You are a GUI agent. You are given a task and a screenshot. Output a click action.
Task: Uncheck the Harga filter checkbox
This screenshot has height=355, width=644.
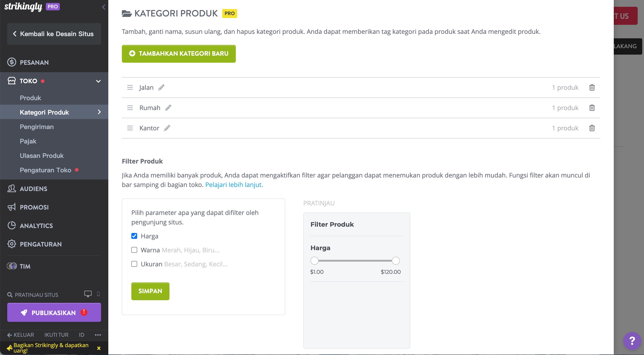(x=134, y=236)
